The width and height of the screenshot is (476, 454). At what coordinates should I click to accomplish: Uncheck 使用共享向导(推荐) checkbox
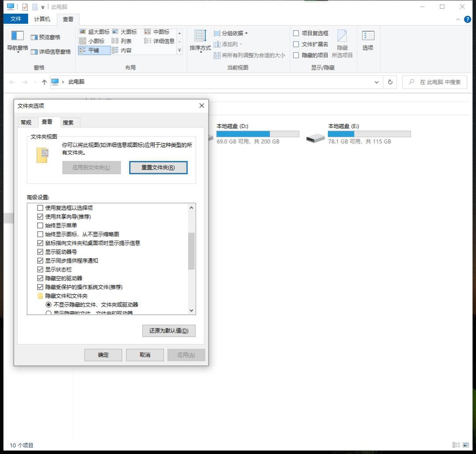[40, 217]
